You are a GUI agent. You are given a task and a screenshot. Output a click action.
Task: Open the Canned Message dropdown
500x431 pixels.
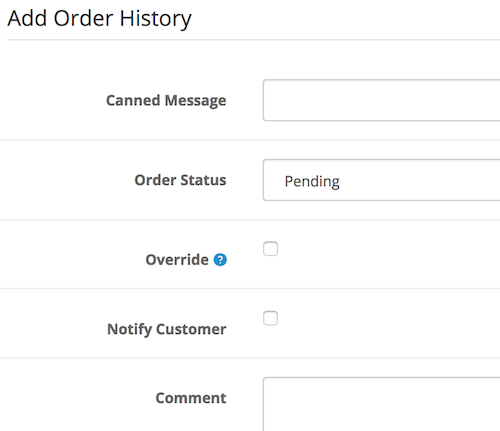pos(381,100)
